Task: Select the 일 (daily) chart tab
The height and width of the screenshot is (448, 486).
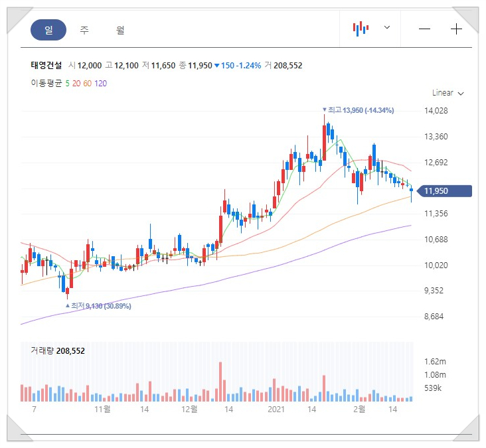Action: pyautogui.click(x=48, y=30)
